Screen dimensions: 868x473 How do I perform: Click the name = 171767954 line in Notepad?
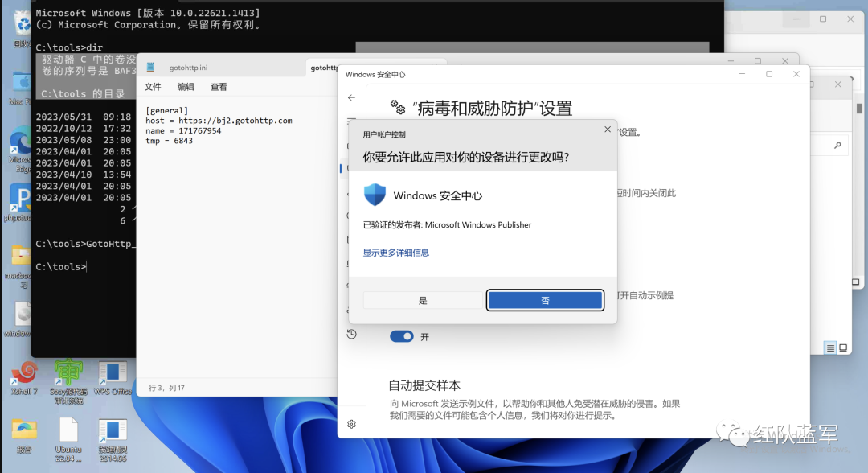pos(183,130)
